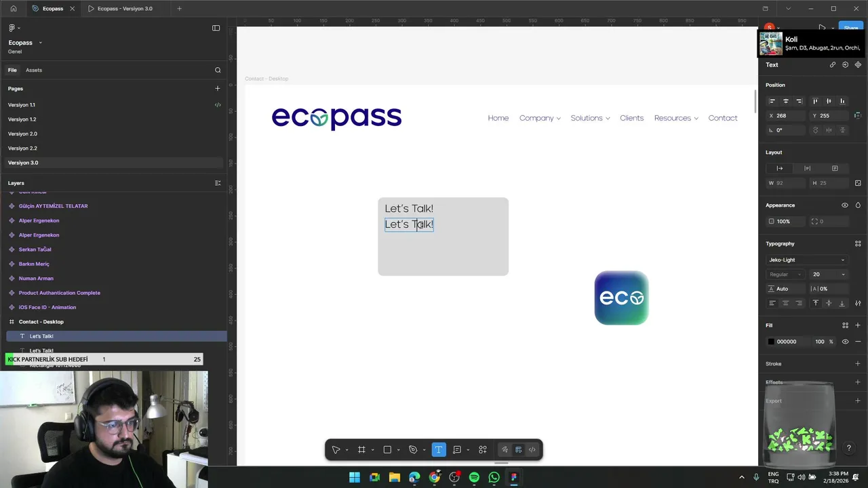
Task: Open Spotify from the taskbar
Action: (474, 477)
